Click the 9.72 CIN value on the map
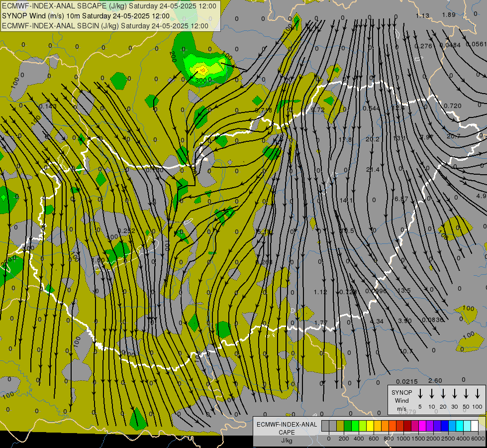The height and width of the screenshot is (448, 487). (x=318, y=110)
